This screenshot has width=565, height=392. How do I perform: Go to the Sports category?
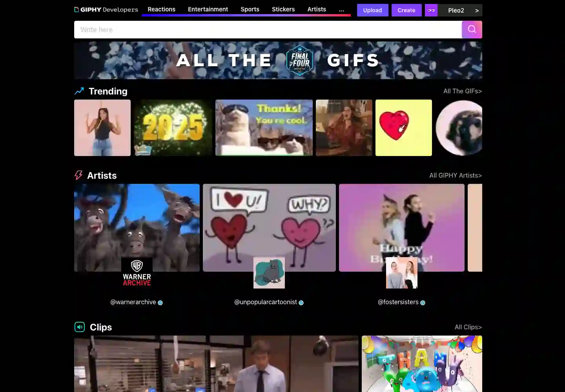click(250, 9)
